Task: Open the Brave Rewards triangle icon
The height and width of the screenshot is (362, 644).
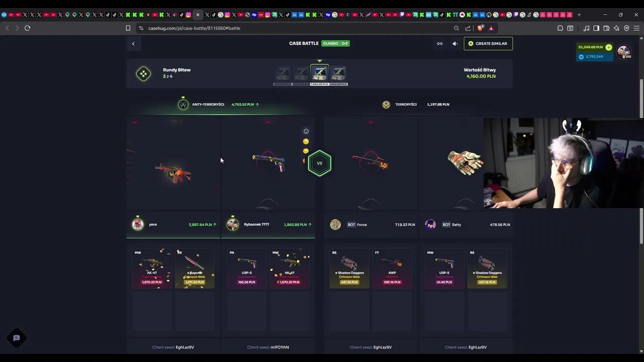Action: click(491, 28)
